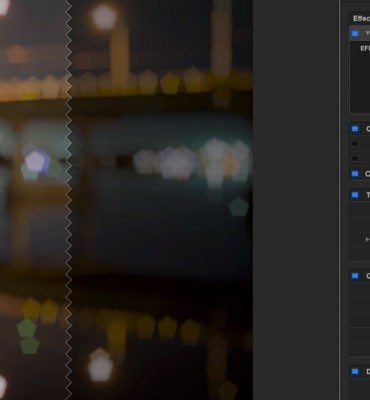This screenshot has width=370, height=400.
Task: Click the EF label under the first effect
Action: coord(365,48)
